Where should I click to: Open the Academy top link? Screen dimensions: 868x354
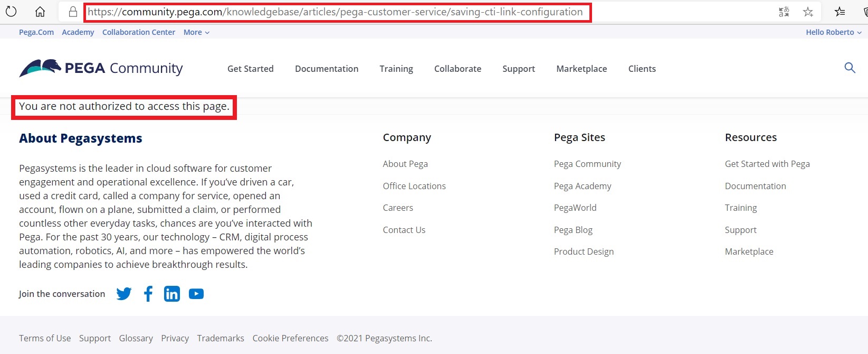[78, 32]
